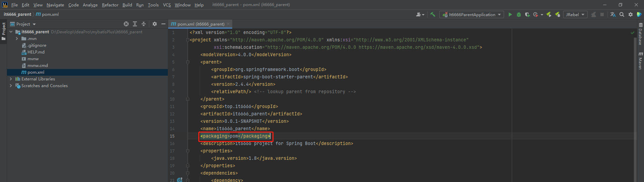This screenshot has width=644, height=182.
Task: Open dropdown arrow next to the profiler icon
Action: coord(542,15)
